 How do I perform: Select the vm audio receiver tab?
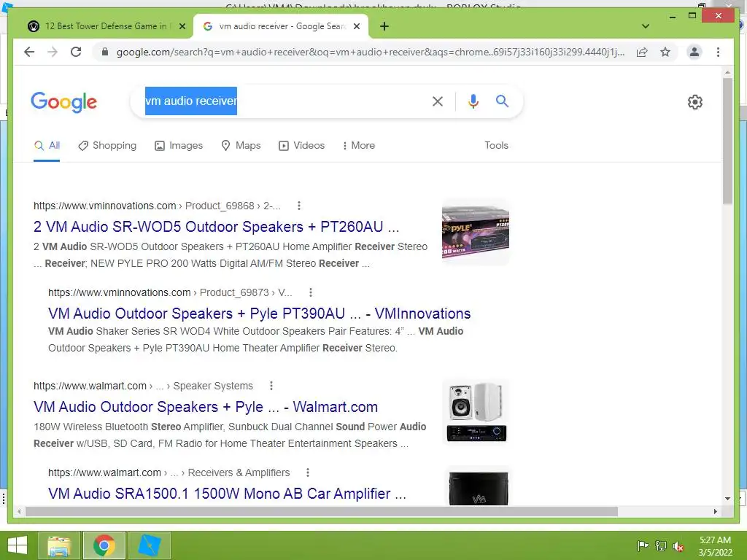point(280,26)
